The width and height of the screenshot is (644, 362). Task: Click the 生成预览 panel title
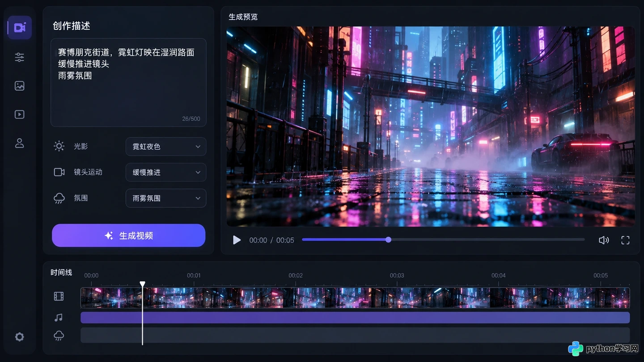(x=243, y=17)
